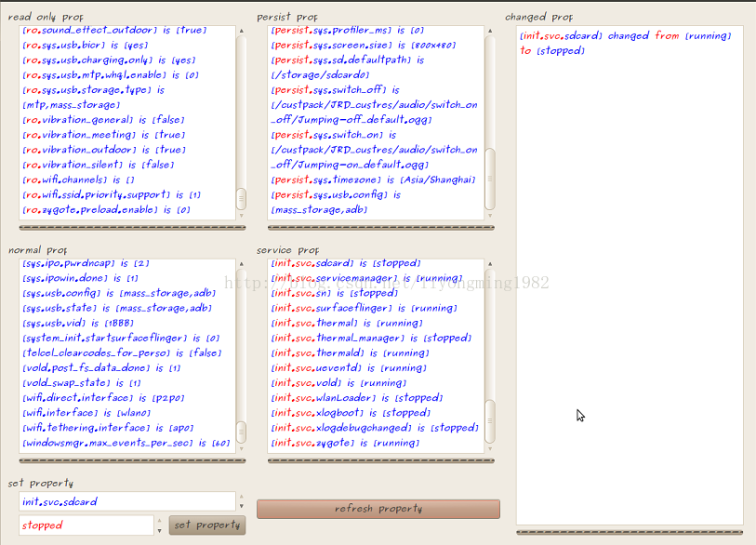Select row 'persist.sys.sd.defaultpath'
Image resolution: width=756 pixels, height=545 pixels.
tap(348, 68)
